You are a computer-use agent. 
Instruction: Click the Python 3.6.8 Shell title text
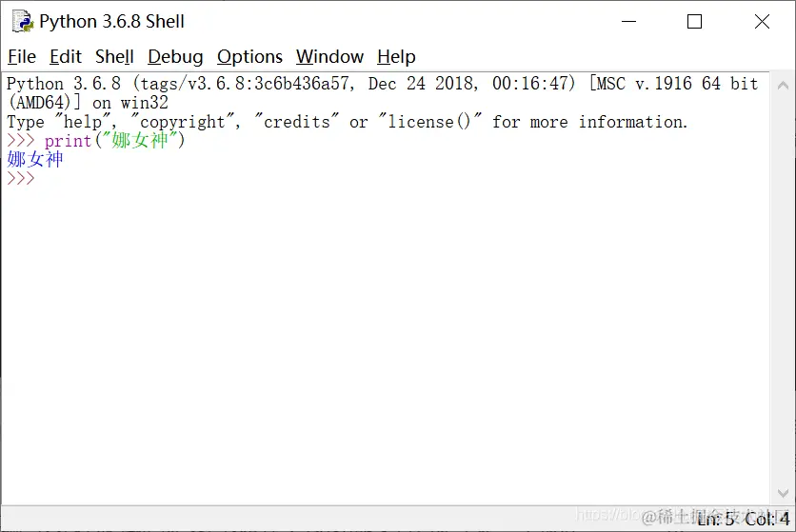tap(111, 21)
